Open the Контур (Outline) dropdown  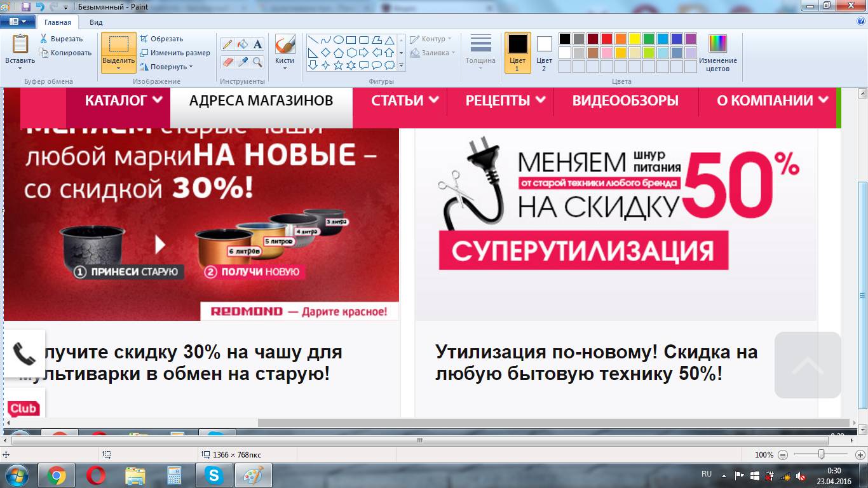[x=431, y=39]
